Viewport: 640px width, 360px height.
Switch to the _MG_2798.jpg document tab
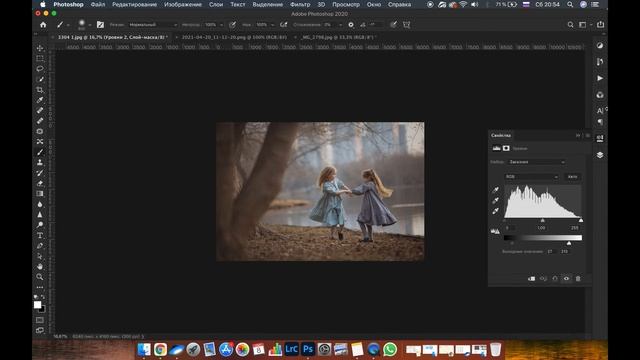[x=338, y=37]
